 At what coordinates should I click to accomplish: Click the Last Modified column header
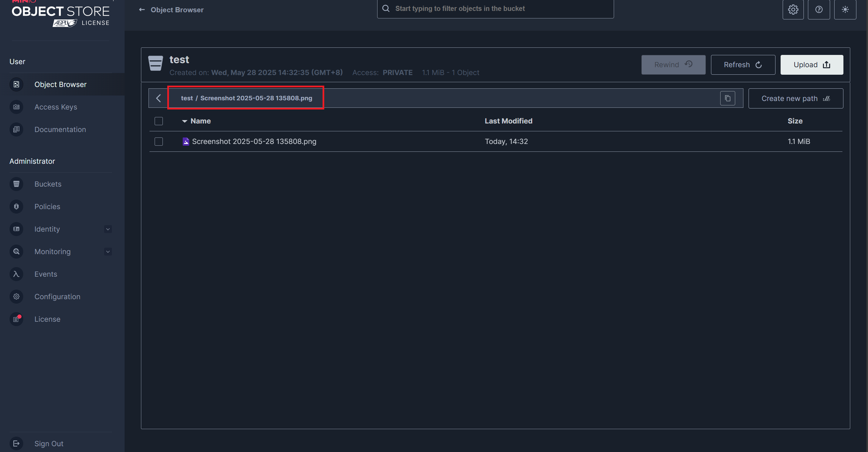pos(508,121)
